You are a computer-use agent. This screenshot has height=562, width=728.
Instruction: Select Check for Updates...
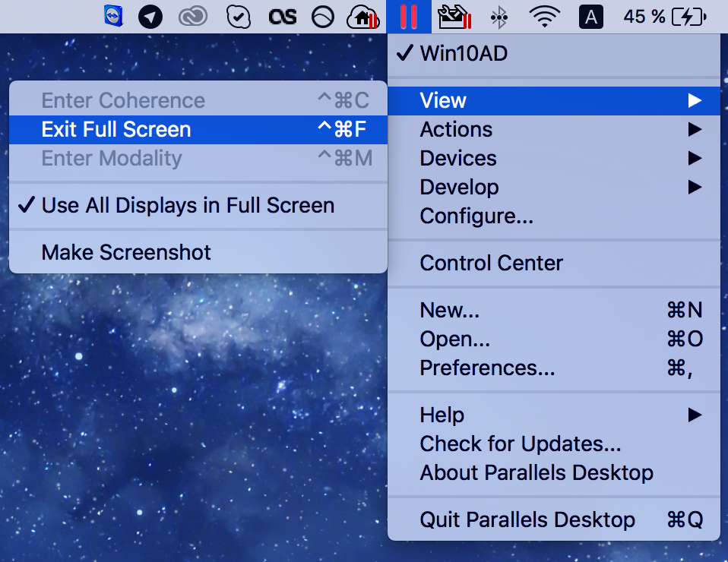(x=553, y=444)
